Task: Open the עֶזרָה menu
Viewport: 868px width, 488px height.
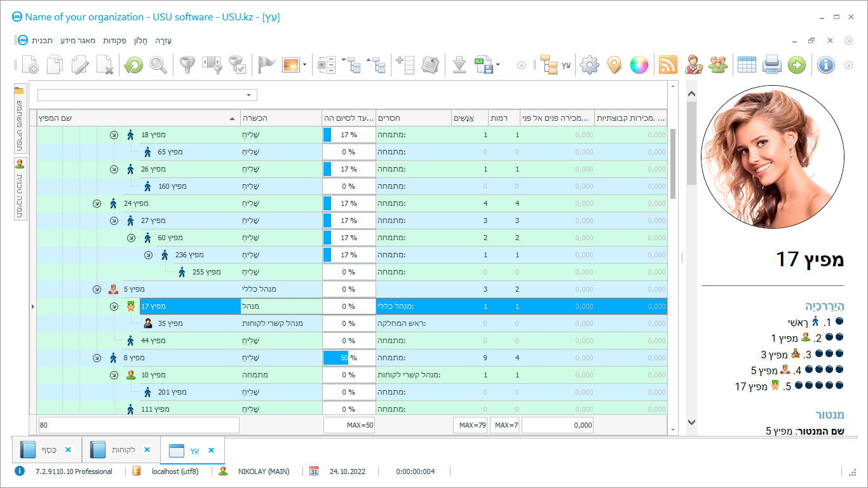Action: 163,41
